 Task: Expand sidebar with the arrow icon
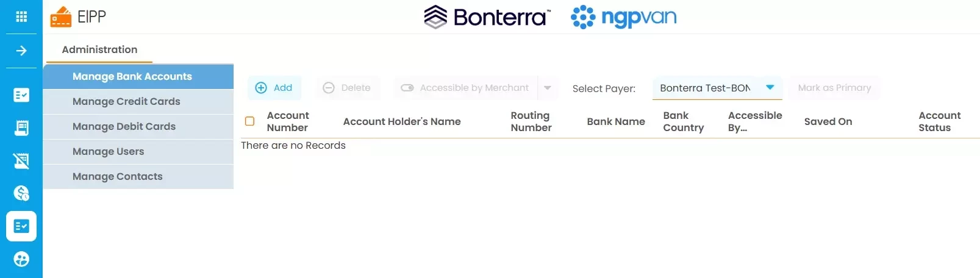tap(21, 51)
